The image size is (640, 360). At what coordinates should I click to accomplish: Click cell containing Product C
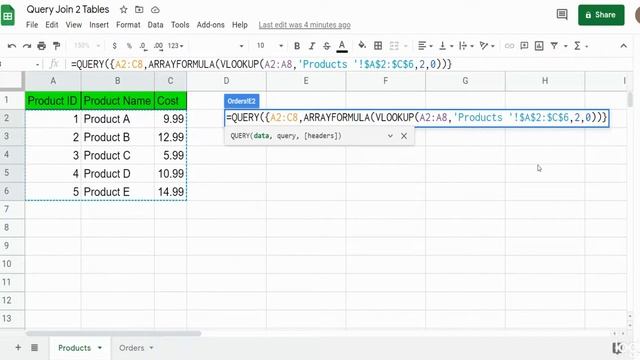[x=118, y=156]
